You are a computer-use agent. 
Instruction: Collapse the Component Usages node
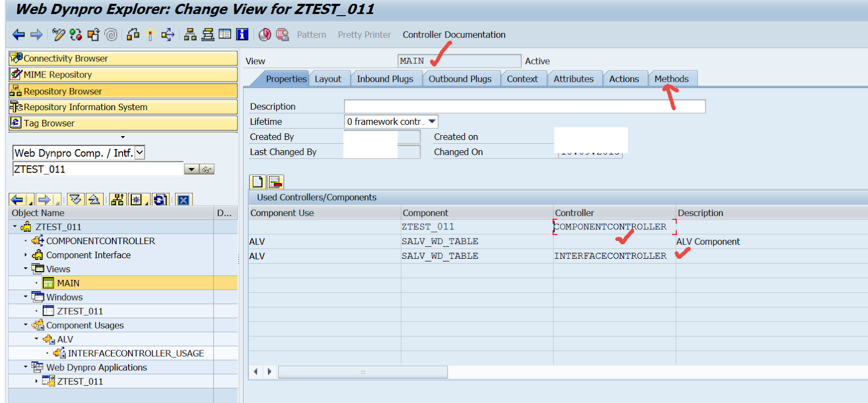(25, 325)
